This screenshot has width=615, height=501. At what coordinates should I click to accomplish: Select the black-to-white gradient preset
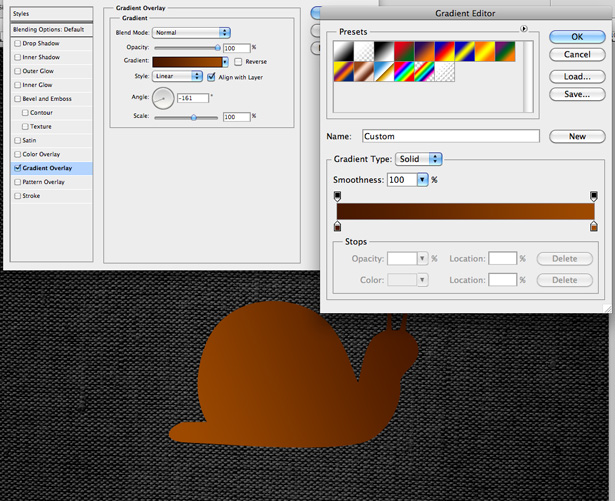click(384, 52)
